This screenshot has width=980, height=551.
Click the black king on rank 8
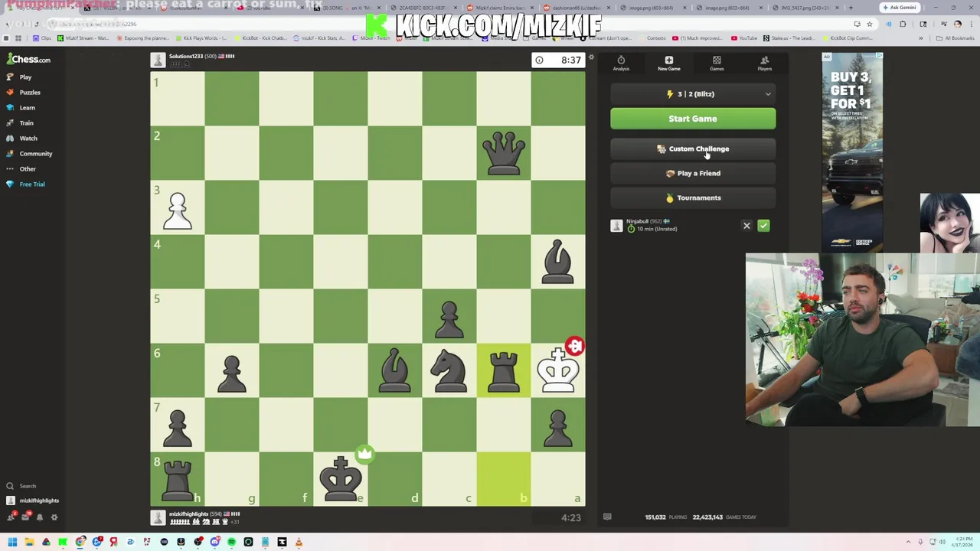pos(341,479)
